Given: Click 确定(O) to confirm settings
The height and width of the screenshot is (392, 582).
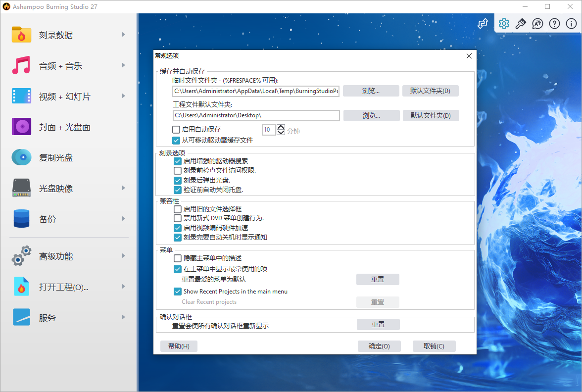Looking at the screenshot, I should click(x=379, y=346).
